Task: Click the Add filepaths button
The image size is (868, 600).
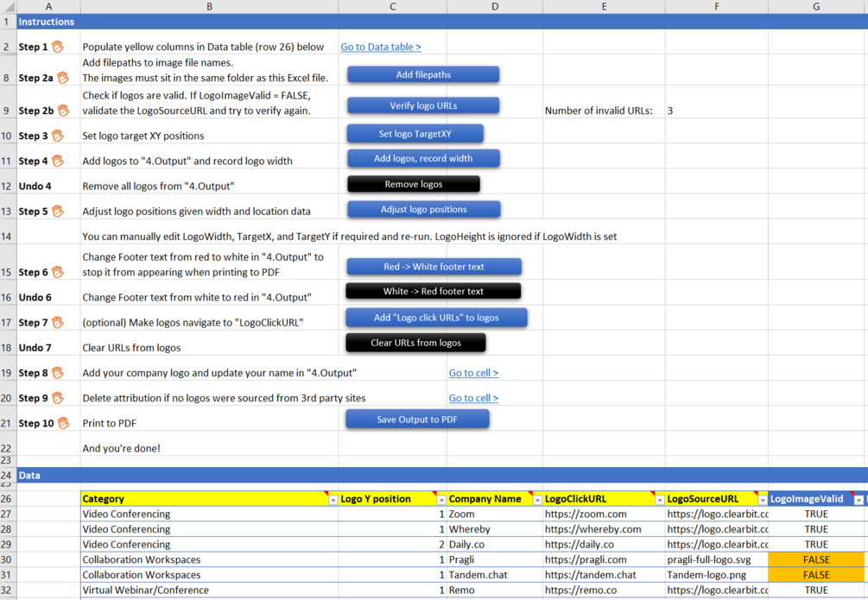Action: pyautogui.click(x=423, y=75)
